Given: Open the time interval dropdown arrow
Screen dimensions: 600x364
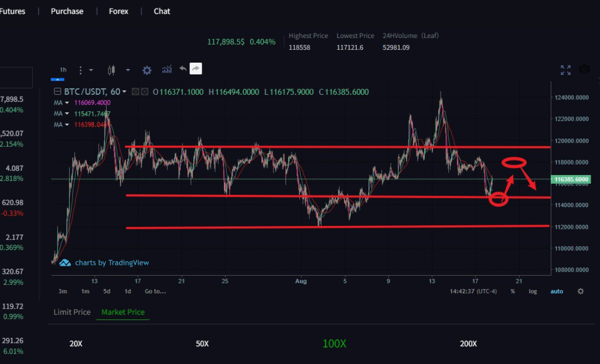Looking at the screenshot, I should tap(91, 70).
